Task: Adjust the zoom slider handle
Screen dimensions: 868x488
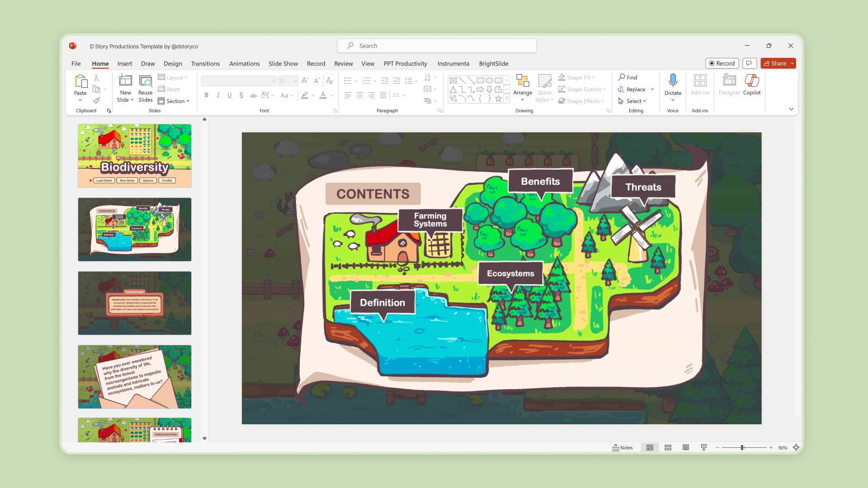Action: click(742, 448)
